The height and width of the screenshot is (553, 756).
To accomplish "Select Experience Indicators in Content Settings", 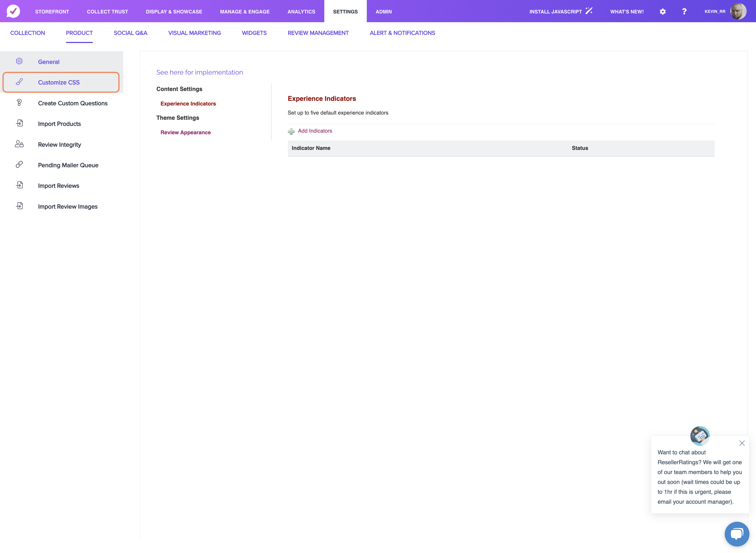I will [188, 104].
